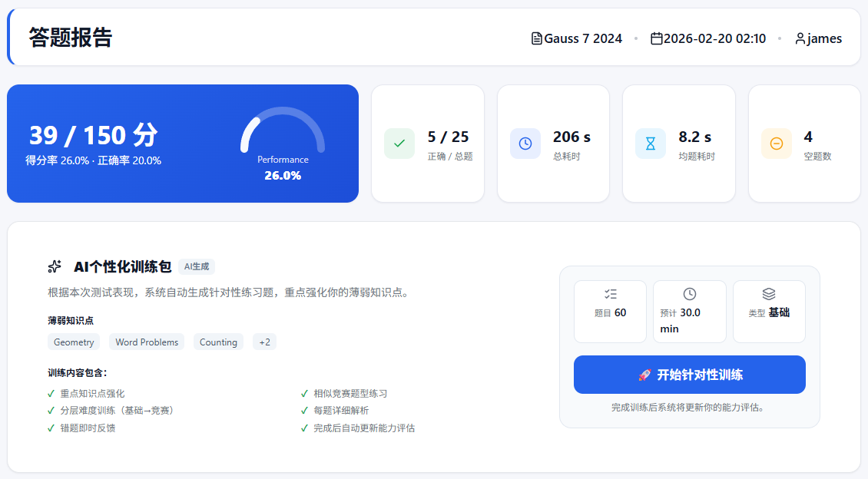Click the document icon next to Gauss 7 2024

pyautogui.click(x=536, y=38)
